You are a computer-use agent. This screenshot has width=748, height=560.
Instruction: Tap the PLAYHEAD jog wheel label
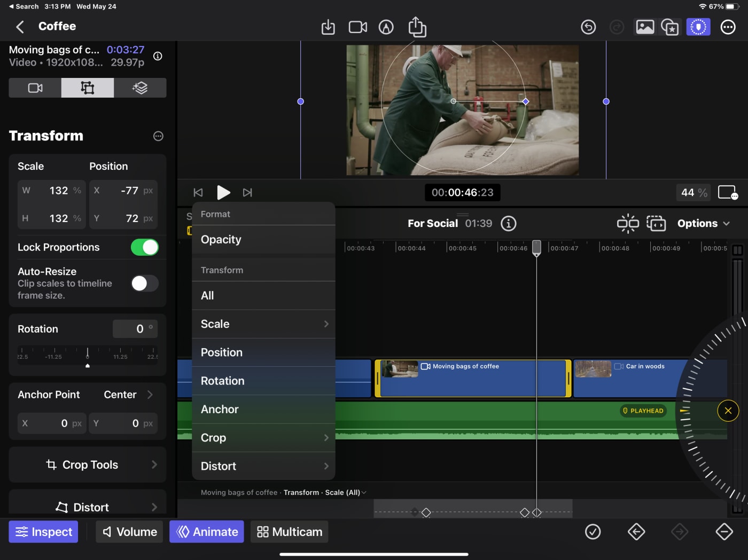(x=643, y=411)
